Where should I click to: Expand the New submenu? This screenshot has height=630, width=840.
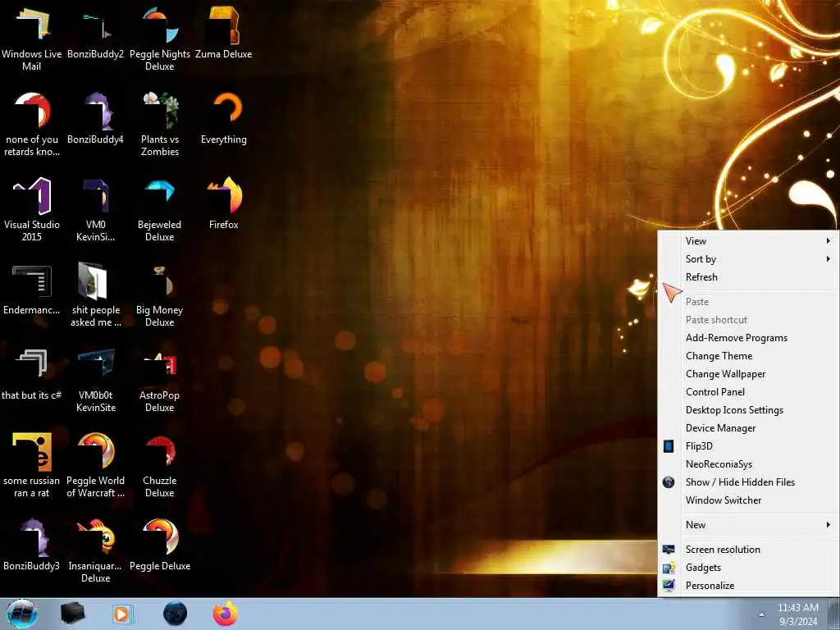coord(748,525)
